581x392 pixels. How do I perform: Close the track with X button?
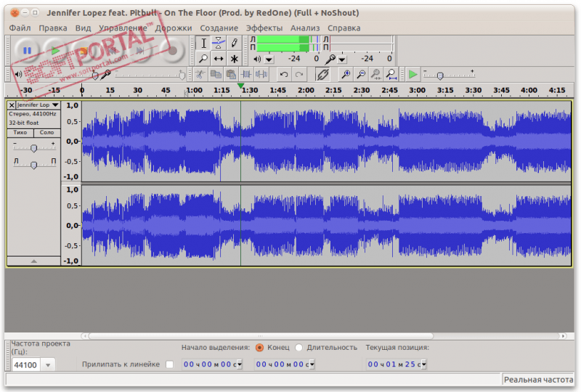(12, 105)
